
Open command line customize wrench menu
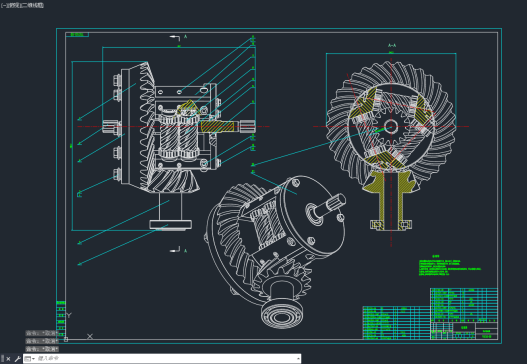[17, 359]
